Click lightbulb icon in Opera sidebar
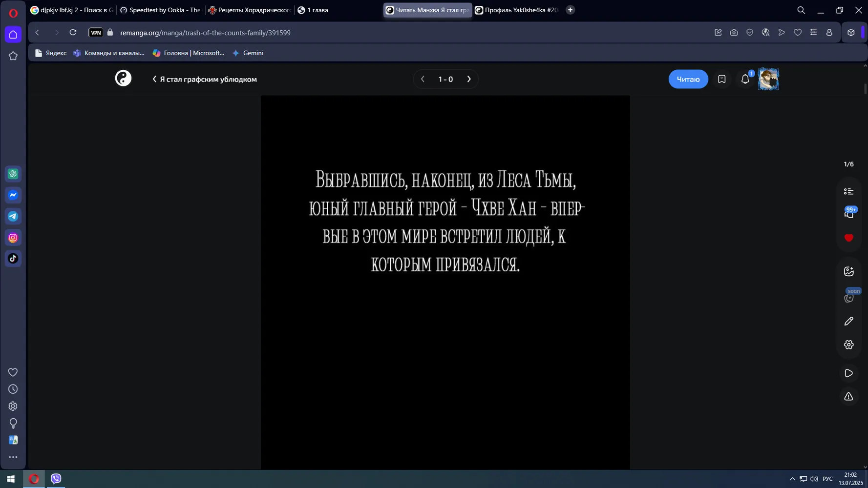Viewport: 868px width, 488px height. [x=13, y=423]
